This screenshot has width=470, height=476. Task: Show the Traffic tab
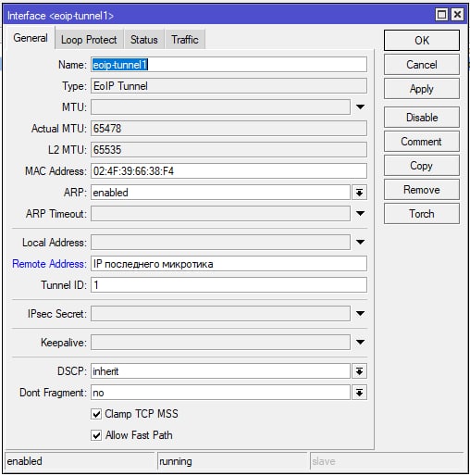click(185, 40)
